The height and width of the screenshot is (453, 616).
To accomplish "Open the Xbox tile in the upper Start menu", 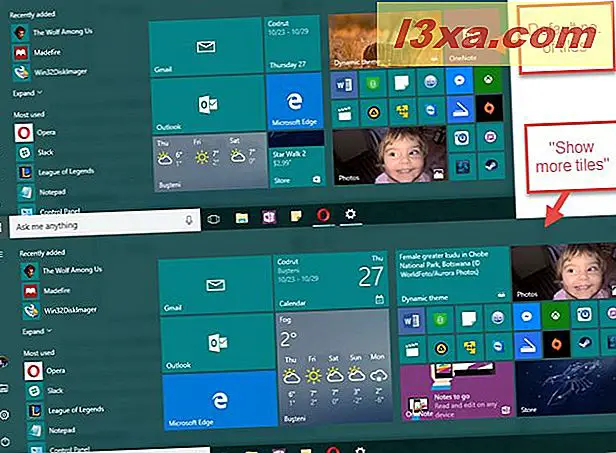I will 488,80.
